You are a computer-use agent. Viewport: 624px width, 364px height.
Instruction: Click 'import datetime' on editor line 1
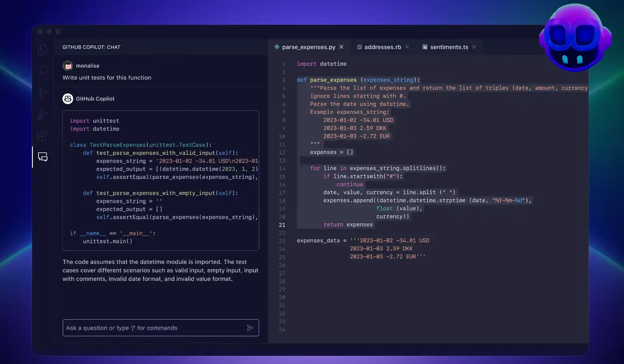pyautogui.click(x=322, y=64)
